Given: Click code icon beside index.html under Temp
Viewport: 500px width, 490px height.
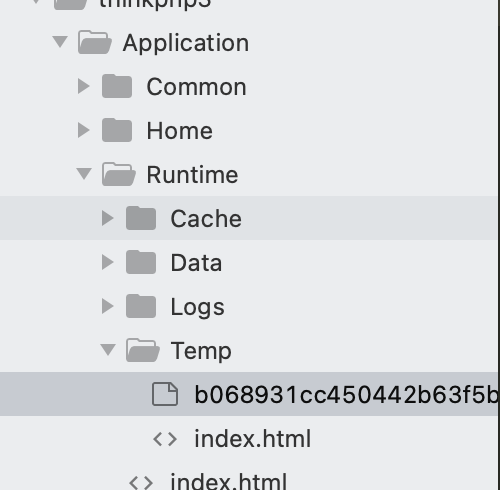Looking at the screenshot, I should [165, 439].
